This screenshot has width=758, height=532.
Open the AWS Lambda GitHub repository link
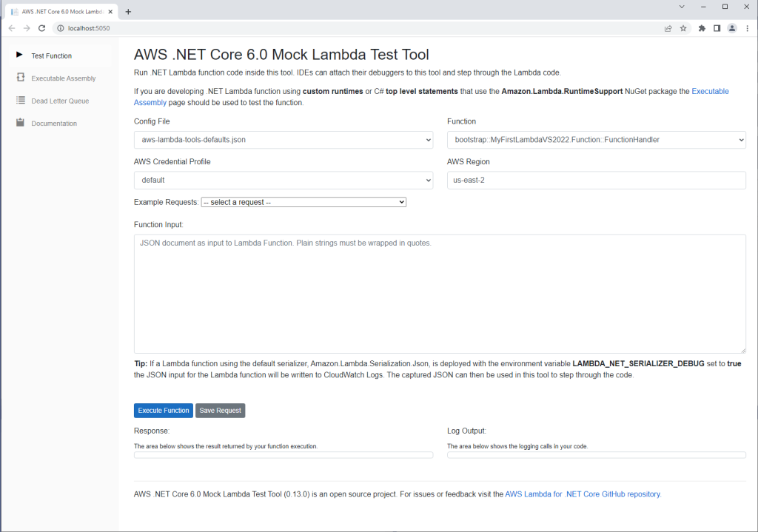coord(582,494)
